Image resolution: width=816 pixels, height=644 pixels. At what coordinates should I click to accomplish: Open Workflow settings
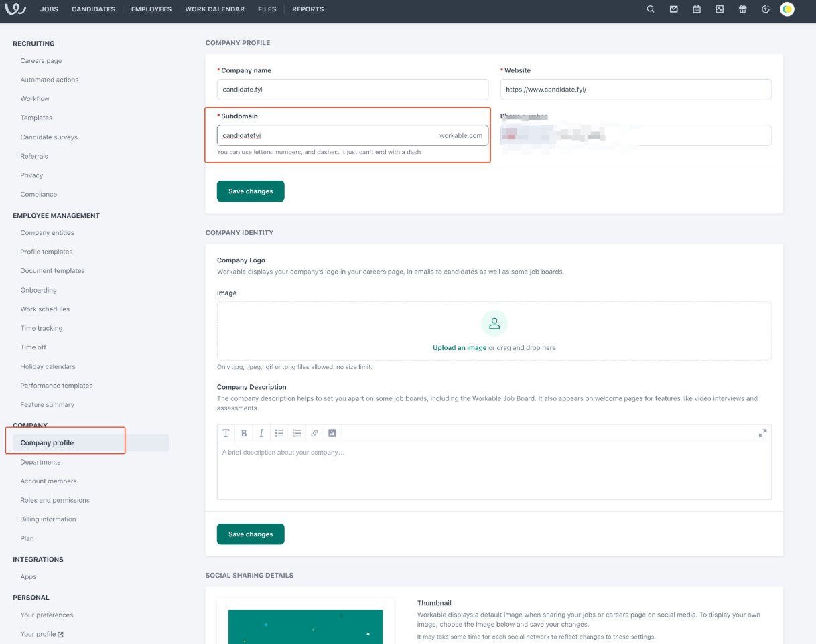point(35,99)
